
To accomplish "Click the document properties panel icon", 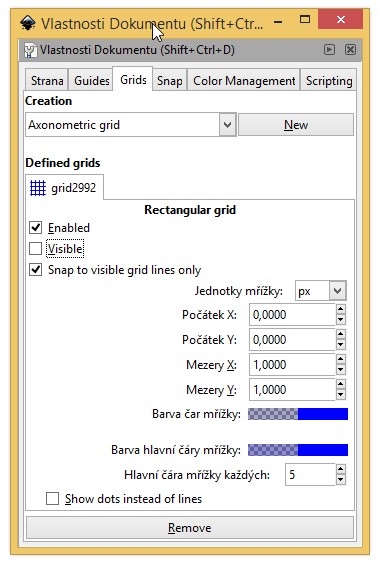I will tap(30, 50).
